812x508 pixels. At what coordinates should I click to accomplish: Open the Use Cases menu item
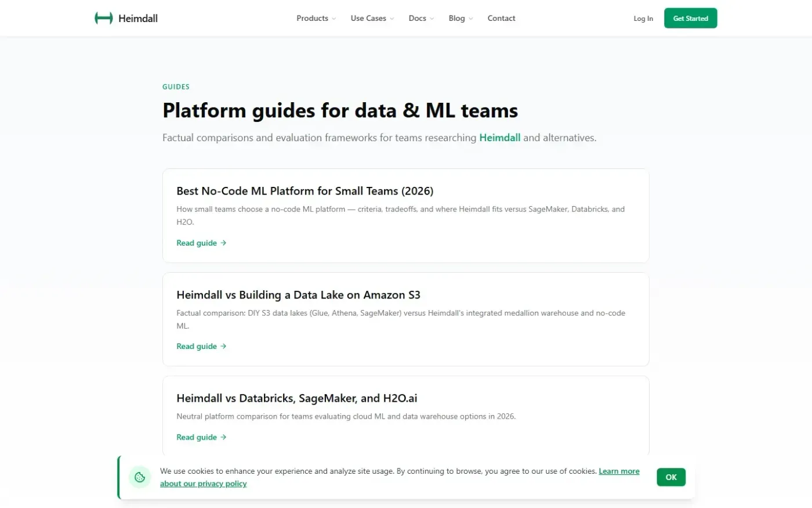[x=368, y=18]
